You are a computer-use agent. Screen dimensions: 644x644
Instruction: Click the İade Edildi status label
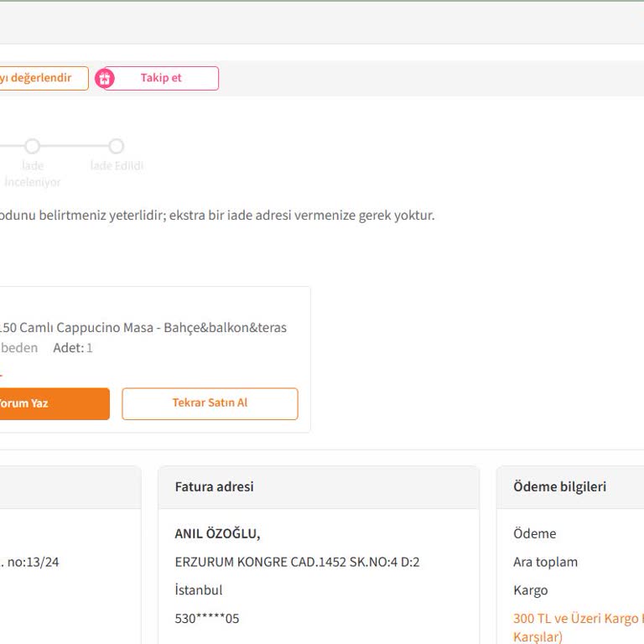click(117, 166)
